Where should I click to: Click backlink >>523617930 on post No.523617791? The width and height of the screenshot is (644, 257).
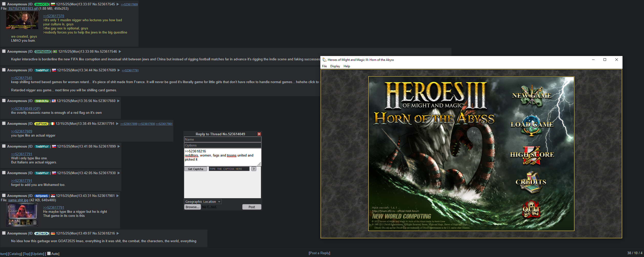[146, 124]
